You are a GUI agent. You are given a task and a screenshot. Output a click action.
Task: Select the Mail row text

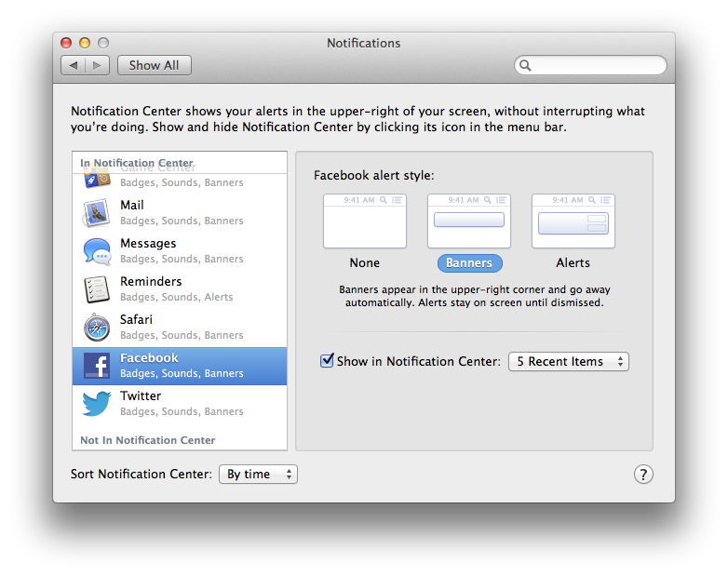click(x=132, y=205)
